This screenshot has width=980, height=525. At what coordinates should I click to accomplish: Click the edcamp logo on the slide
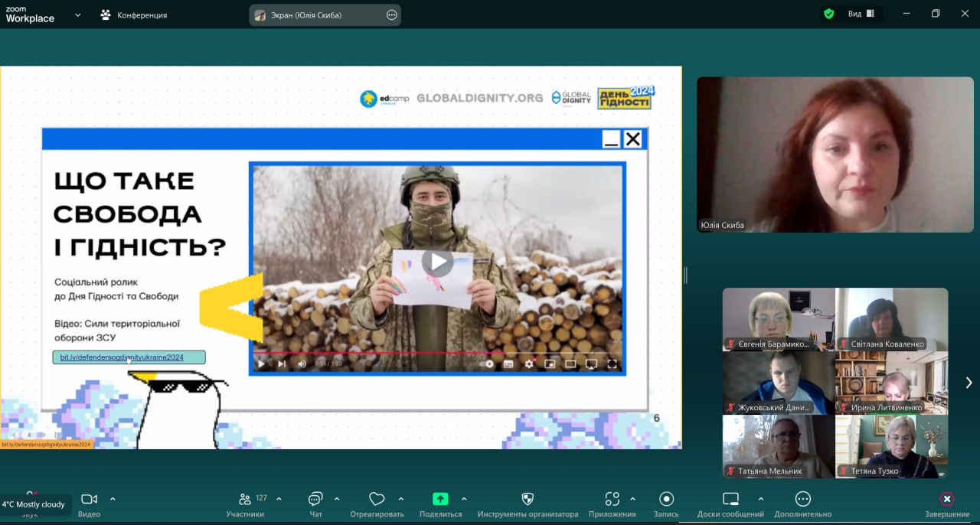pyautogui.click(x=384, y=98)
